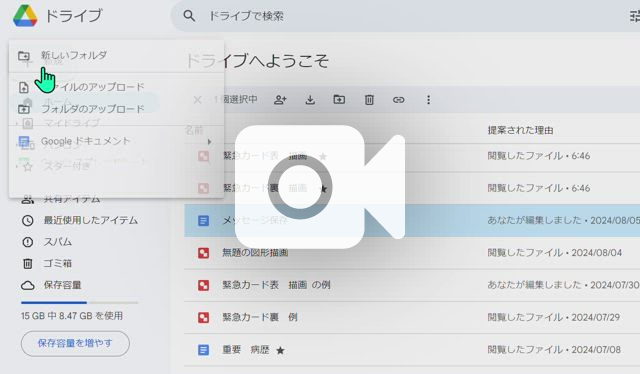Share selected file with add-person icon

point(280,100)
